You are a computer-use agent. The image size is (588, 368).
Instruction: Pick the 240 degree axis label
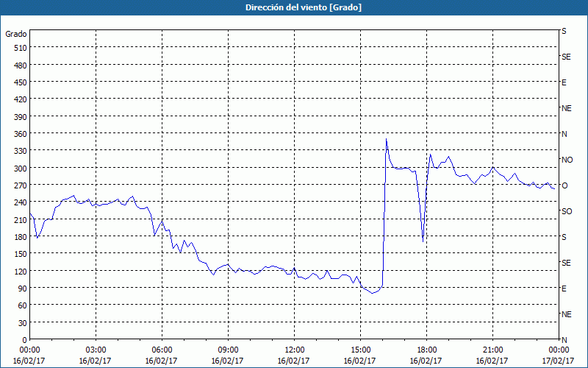tap(21, 202)
